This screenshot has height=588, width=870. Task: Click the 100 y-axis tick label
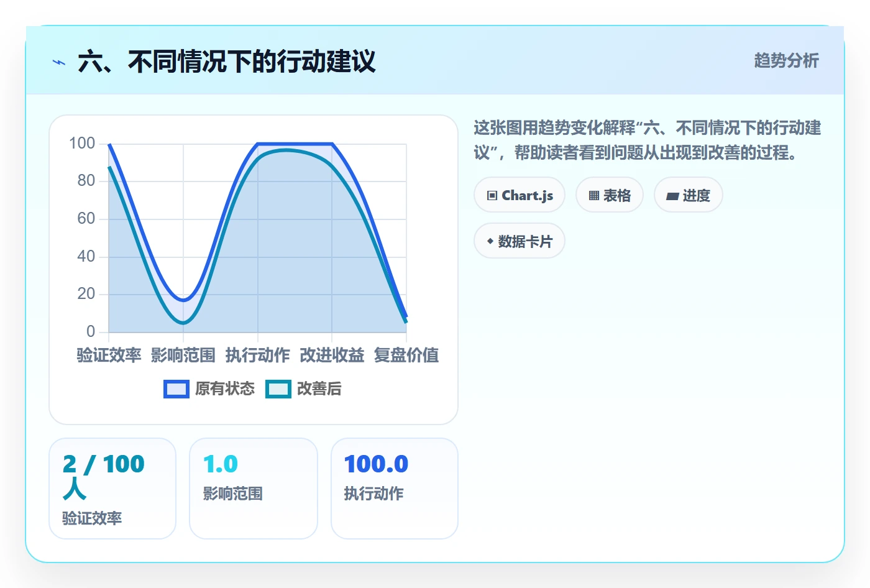(82, 144)
